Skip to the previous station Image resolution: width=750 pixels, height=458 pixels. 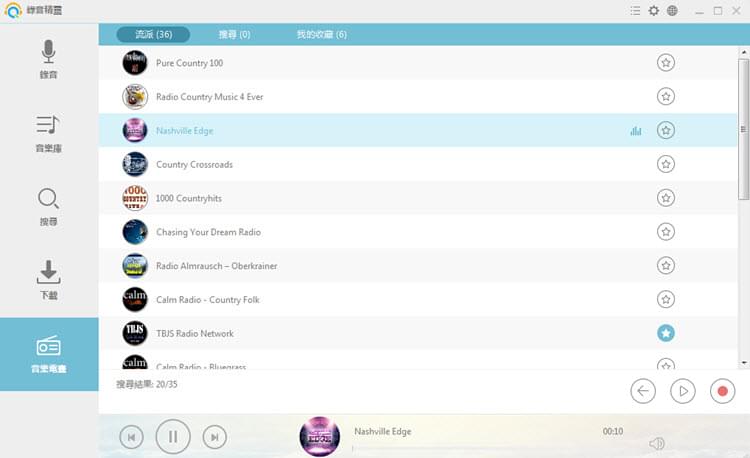point(132,437)
